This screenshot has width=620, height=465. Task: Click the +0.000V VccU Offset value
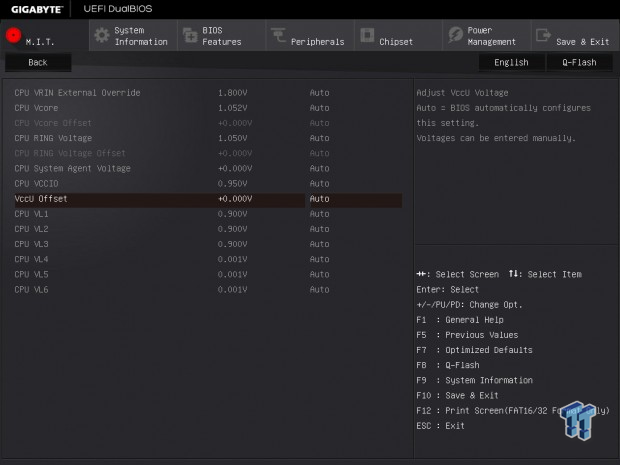click(x=235, y=199)
